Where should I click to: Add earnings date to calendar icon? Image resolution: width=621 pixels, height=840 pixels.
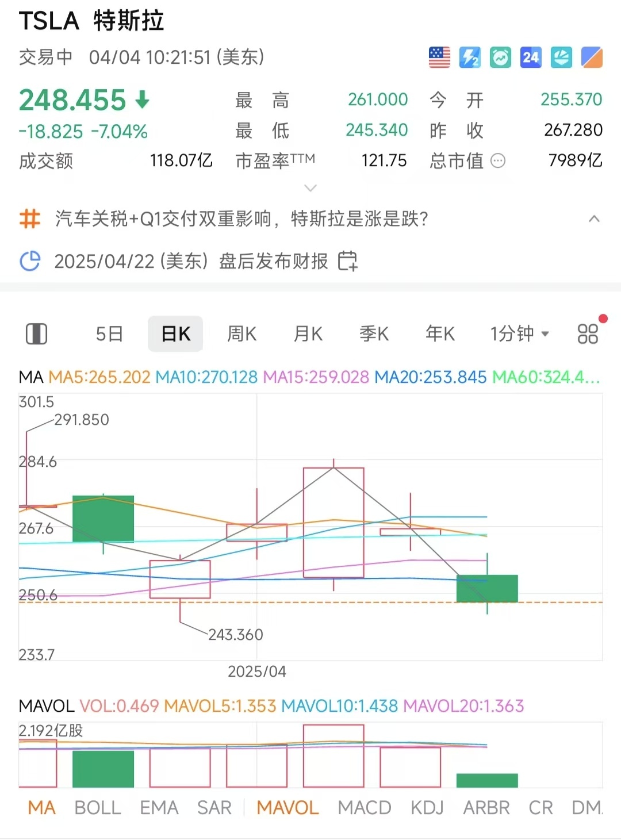pyautogui.click(x=347, y=261)
